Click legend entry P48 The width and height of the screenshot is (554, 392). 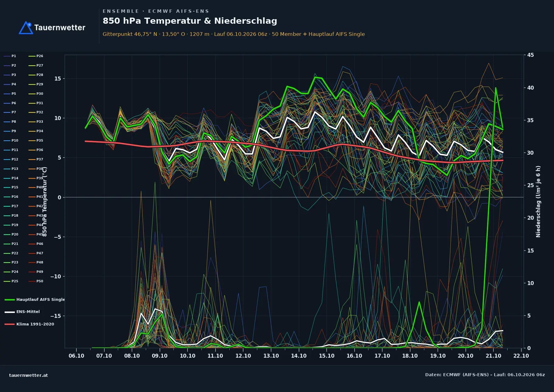click(x=36, y=263)
